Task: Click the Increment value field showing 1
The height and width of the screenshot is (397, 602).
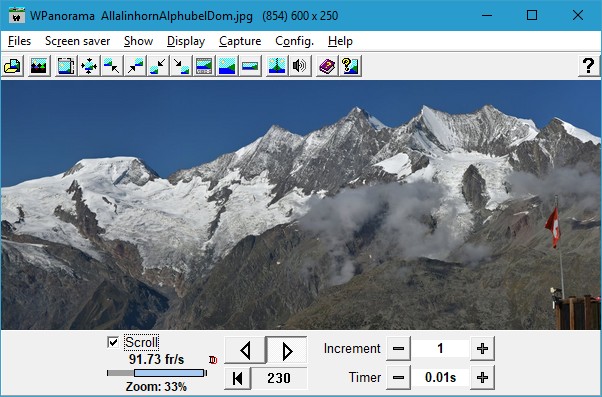Action: click(440, 349)
